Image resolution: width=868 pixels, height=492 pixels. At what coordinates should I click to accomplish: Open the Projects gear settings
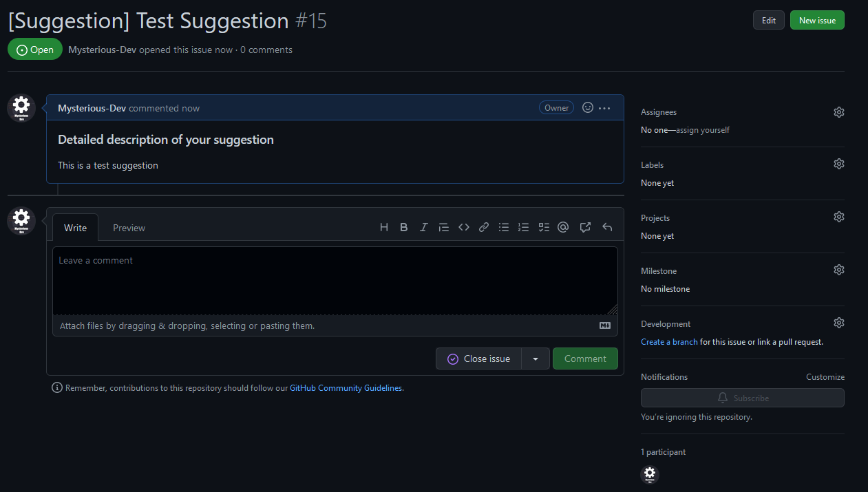(x=838, y=217)
